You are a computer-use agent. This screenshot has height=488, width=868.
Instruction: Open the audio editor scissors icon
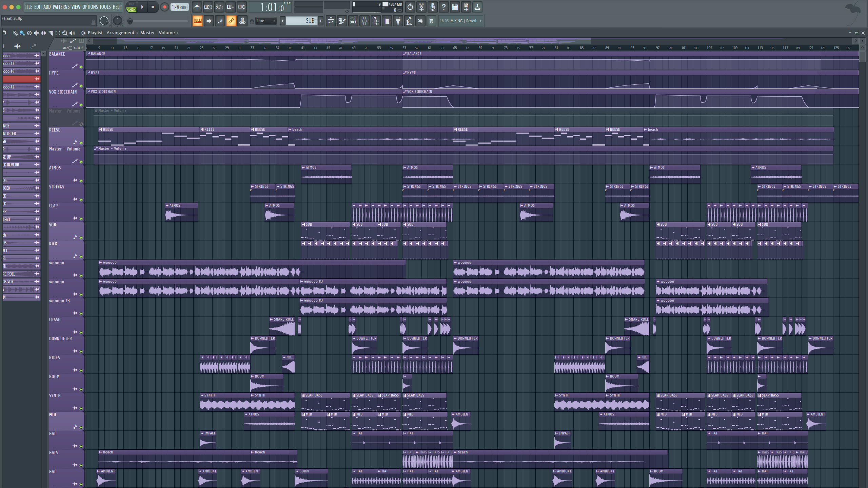[x=421, y=7]
